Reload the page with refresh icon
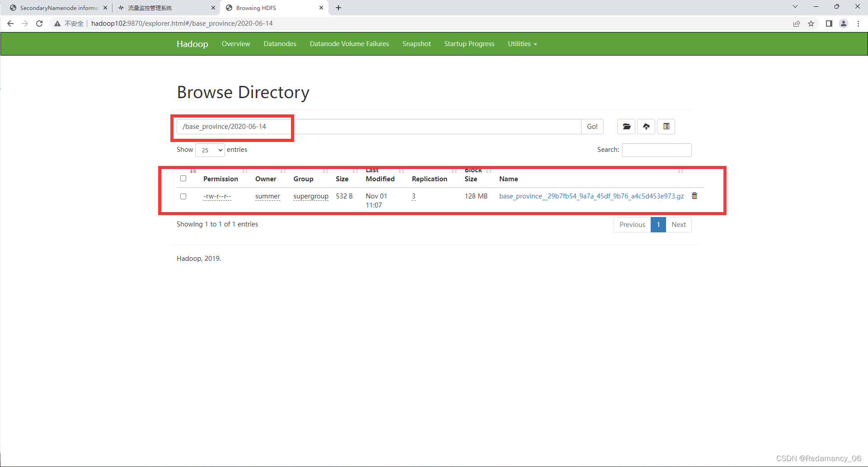This screenshot has height=467, width=868. 39,24
